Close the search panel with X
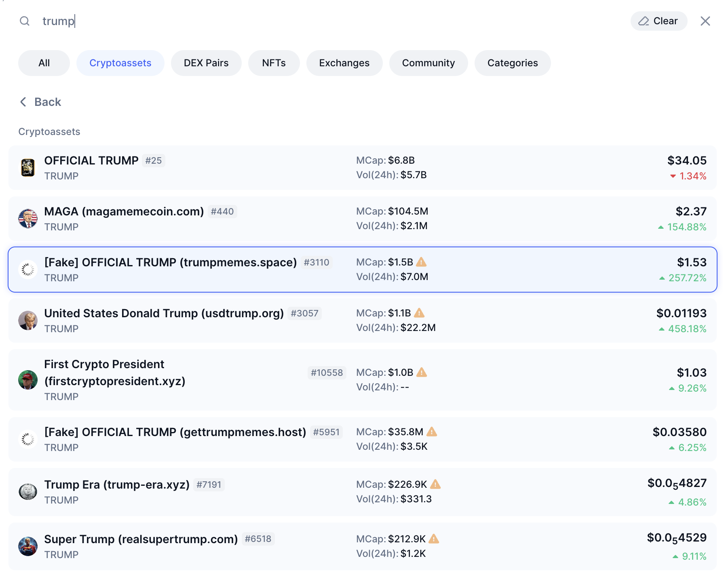 click(705, 21)
